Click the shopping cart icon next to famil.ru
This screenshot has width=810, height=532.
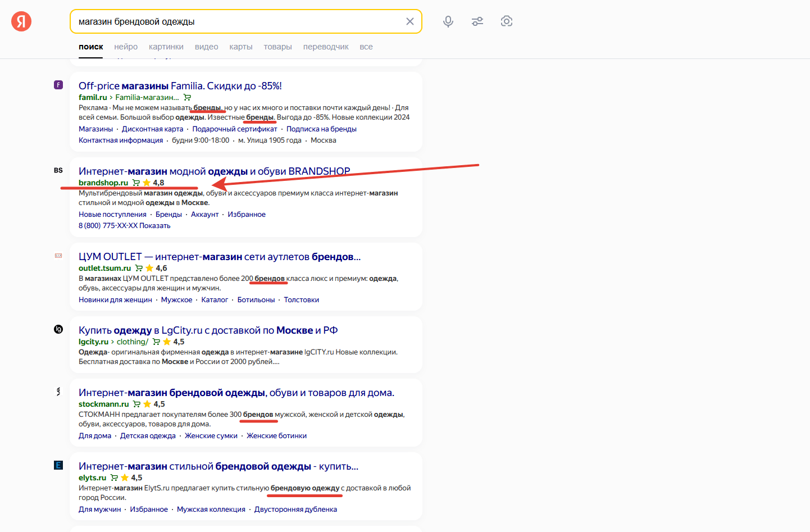187,97
